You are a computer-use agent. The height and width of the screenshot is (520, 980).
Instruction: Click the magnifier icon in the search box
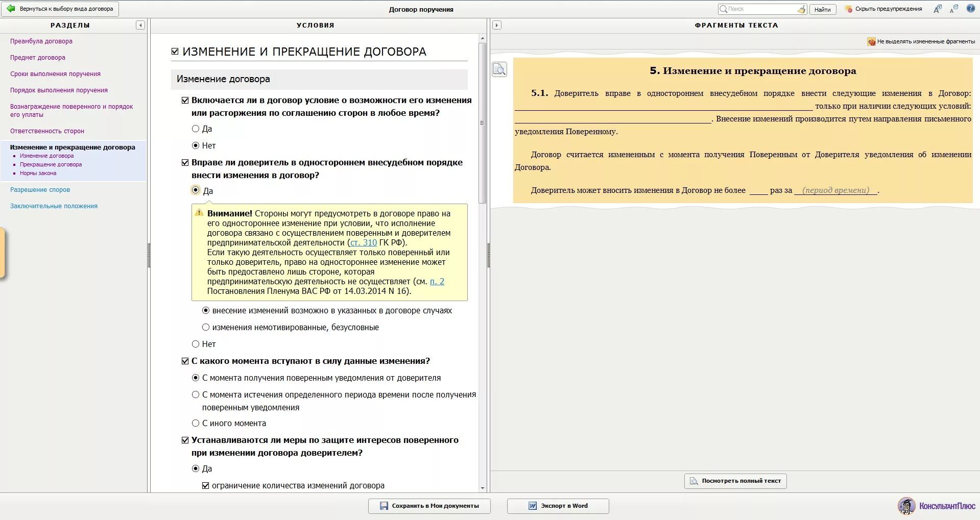(723, 9)
